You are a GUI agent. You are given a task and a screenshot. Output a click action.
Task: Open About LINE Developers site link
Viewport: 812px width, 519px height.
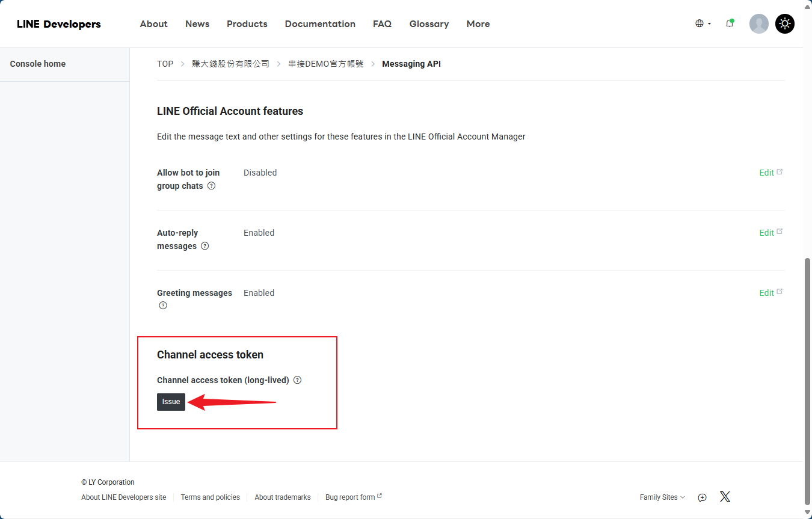pyautogui.click(x=124, y=497)
